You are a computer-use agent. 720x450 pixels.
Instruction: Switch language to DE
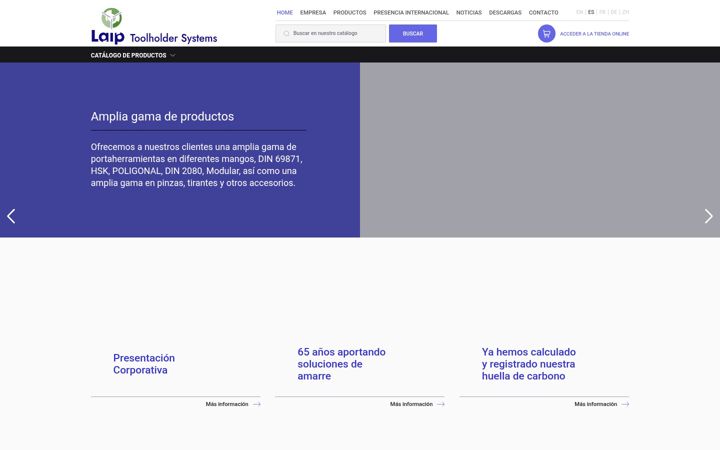tap(613, 12)
